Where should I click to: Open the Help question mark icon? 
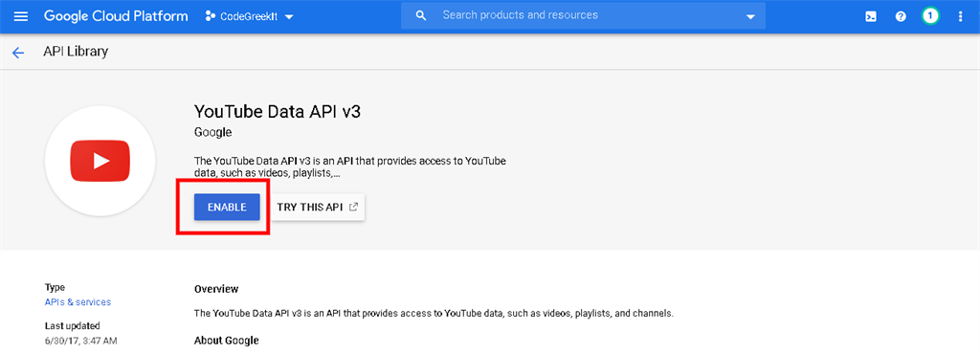pyautogui.click(x=901, y=17)
